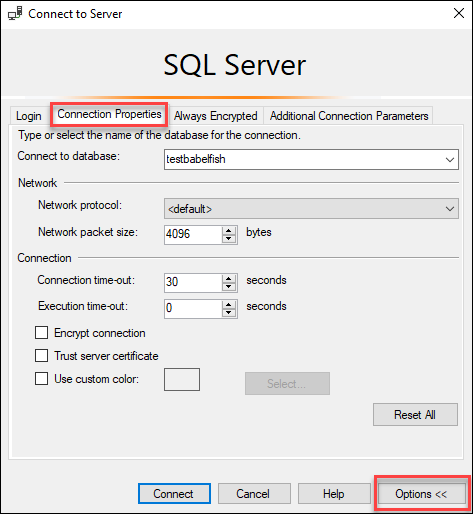
Task: Increase connection time-out with up arrow
Action: coord(229,279)
